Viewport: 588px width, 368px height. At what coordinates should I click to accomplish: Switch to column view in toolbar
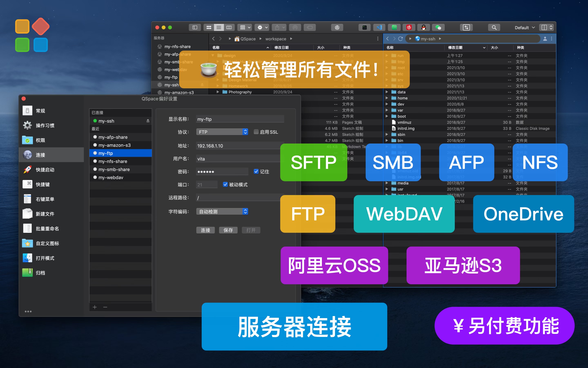(x=229, y=28)
